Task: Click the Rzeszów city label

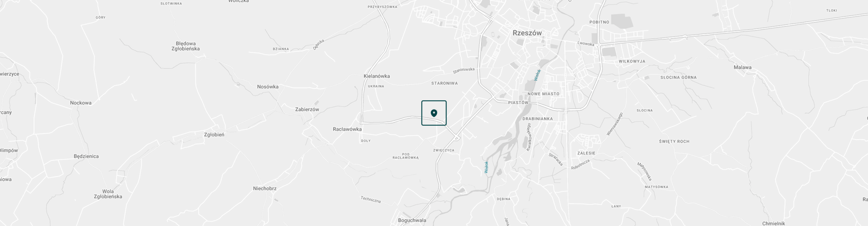Action: tap(527, 33)
